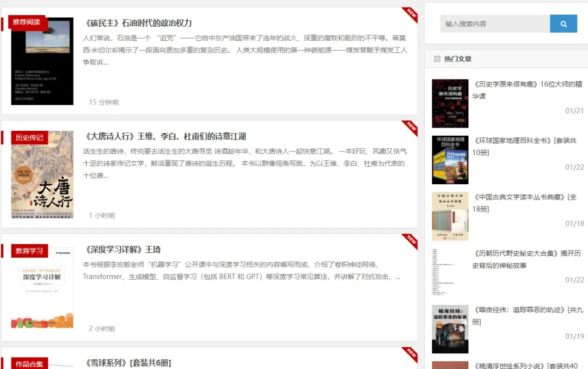Image resolution: width=588 pixels, height=369 pixels.
Task: Open hot article 《中国古典文学读本丛书典藏》
Action: point(524,203)
